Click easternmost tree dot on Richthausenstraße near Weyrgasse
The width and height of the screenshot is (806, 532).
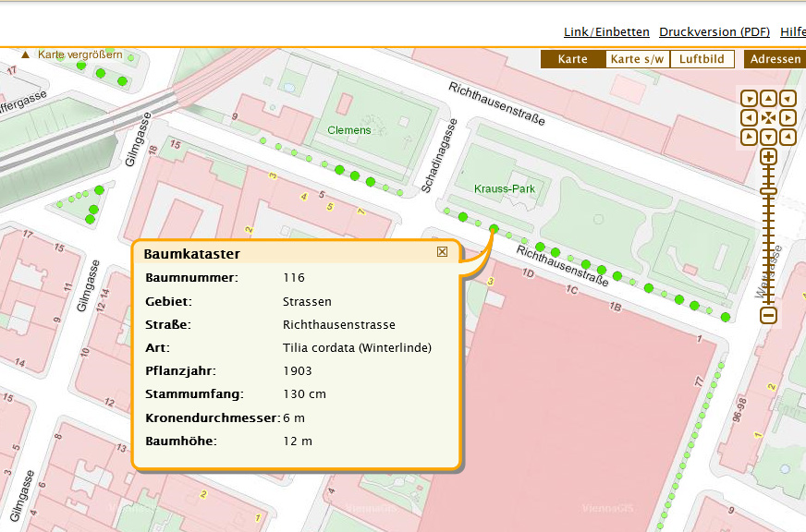(726, 318)
